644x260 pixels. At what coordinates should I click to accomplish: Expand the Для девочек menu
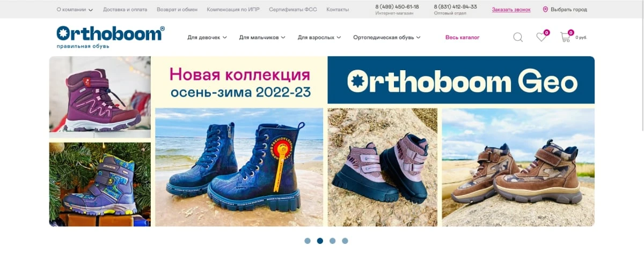click(207, 37)
